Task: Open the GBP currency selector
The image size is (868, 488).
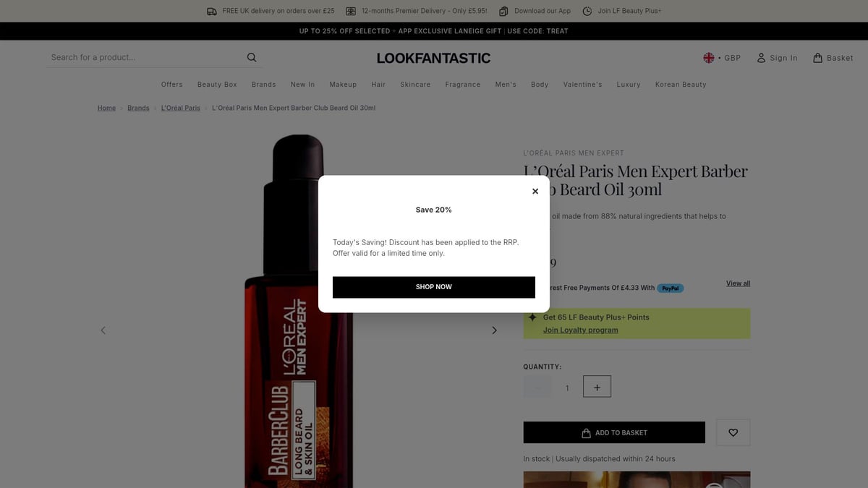Action: tap(722, 57)
